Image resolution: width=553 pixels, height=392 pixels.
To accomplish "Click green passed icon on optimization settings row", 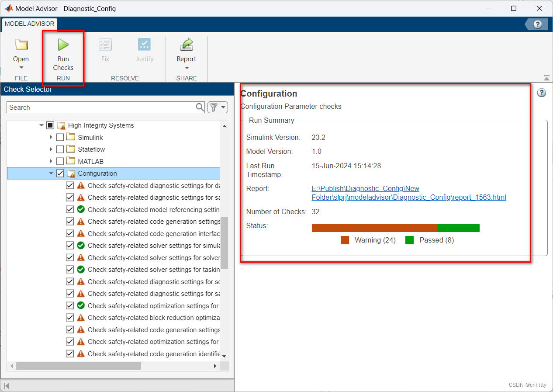I will 81,305.
